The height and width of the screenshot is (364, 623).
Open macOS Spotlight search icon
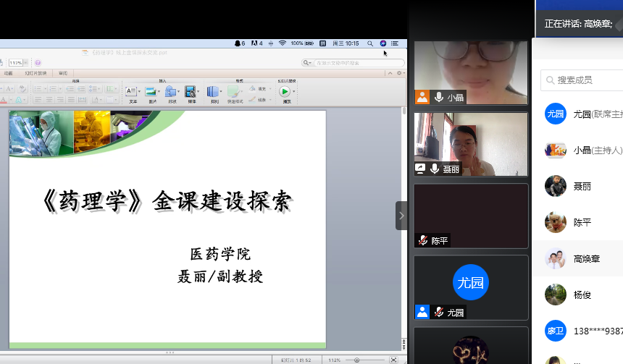point(370,43)
